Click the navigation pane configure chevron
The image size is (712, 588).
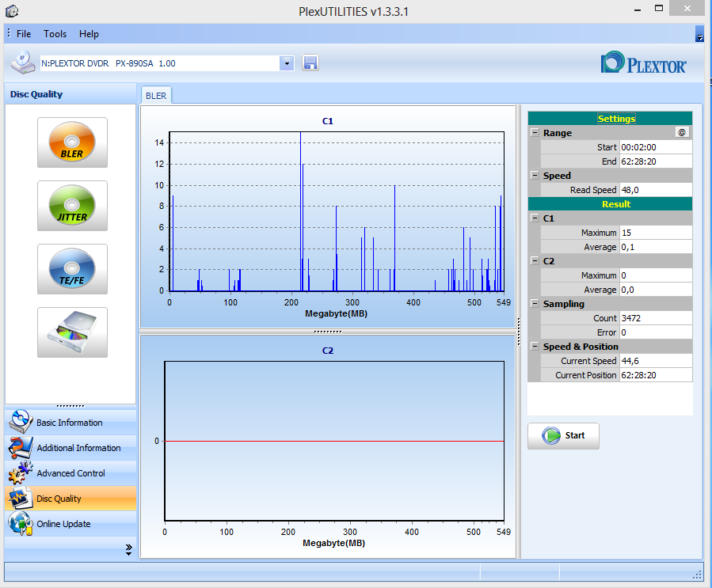point(129,549)
